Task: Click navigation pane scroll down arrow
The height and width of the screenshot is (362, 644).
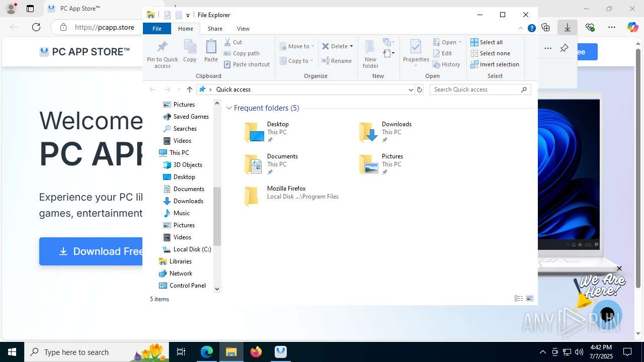Action: [x=217, y=289]
